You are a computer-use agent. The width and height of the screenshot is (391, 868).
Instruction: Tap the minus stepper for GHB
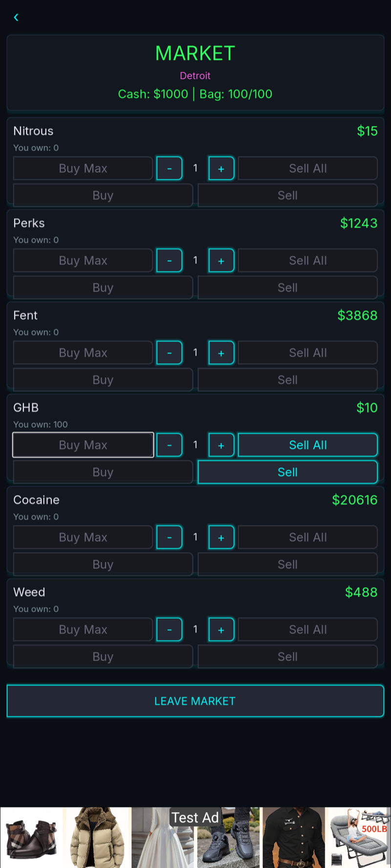169,445
